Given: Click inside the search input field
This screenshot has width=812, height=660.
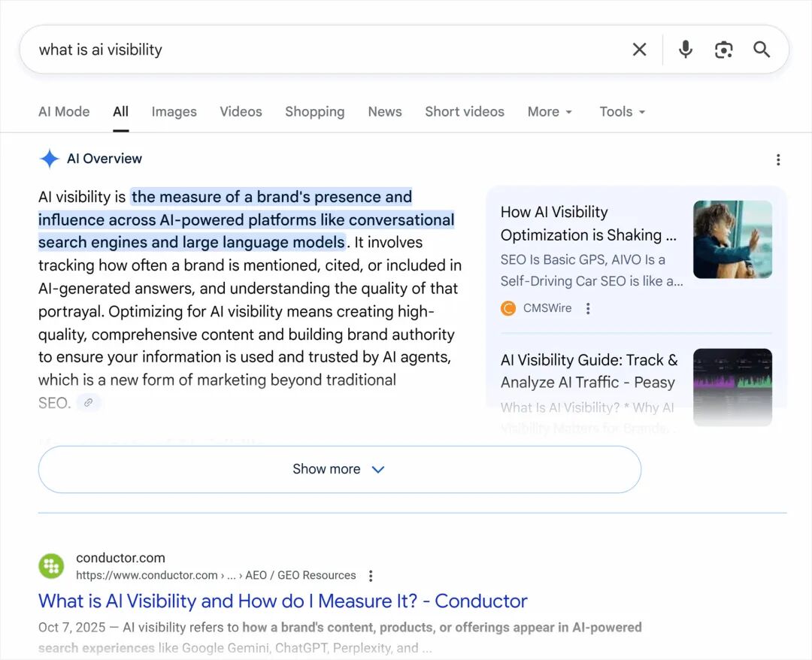Looking at the screenshot, I should coord(301,49).
